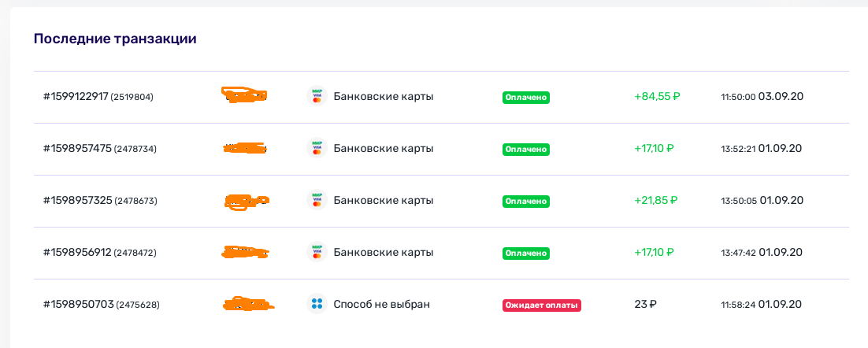Click the red 'Ожидает оплаты' status badge
The width and height of the screenshot is (868, 348).
tap(541, 305)
